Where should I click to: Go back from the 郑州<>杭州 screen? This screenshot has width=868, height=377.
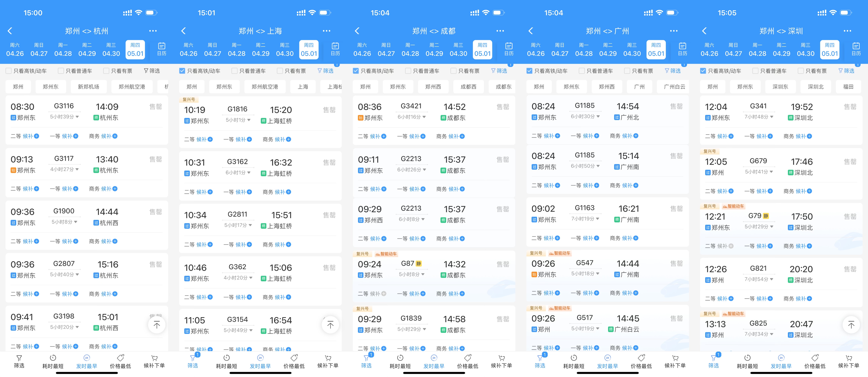10,31
